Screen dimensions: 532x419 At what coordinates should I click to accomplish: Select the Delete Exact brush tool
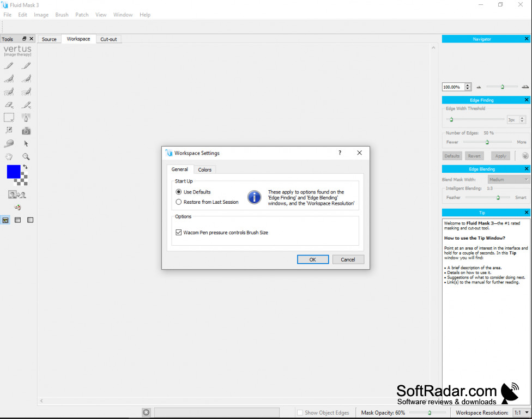coord(26,66)
